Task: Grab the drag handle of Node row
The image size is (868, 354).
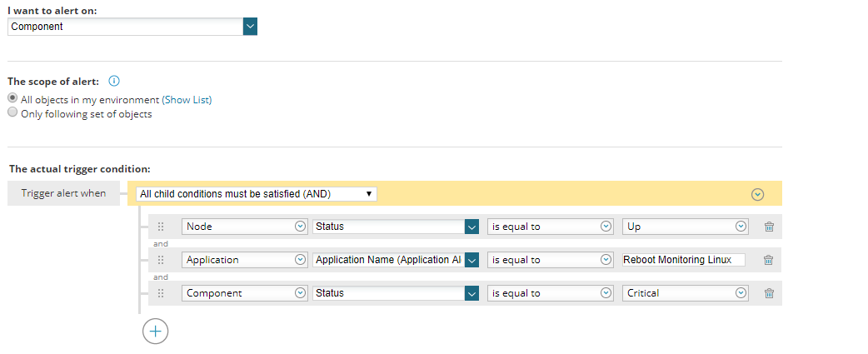Action: [161, 227]
